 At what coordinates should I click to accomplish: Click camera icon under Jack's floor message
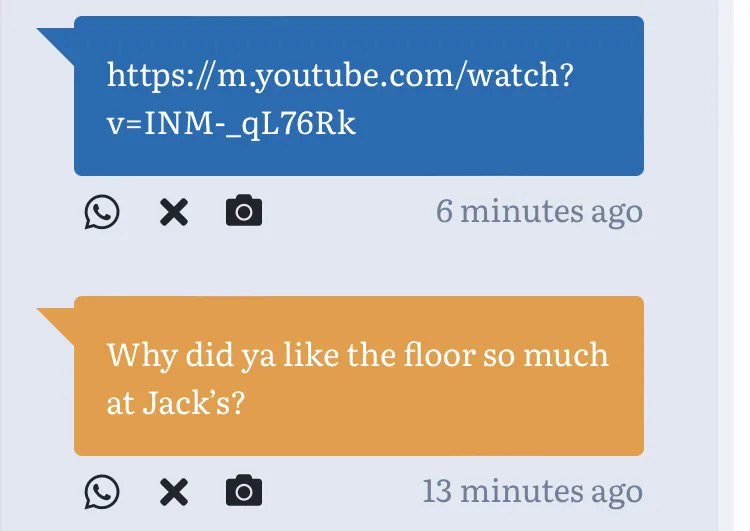pos(244,491)
